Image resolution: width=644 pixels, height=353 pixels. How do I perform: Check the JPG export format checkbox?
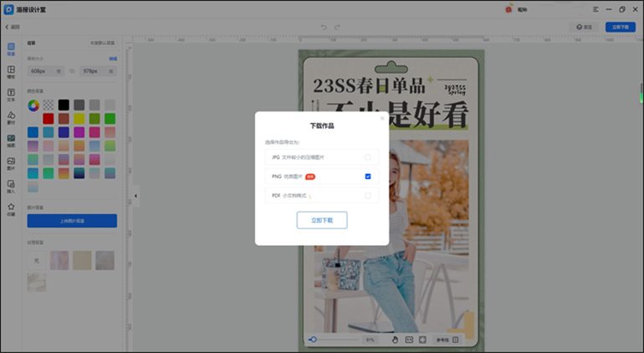click(368, 157)
